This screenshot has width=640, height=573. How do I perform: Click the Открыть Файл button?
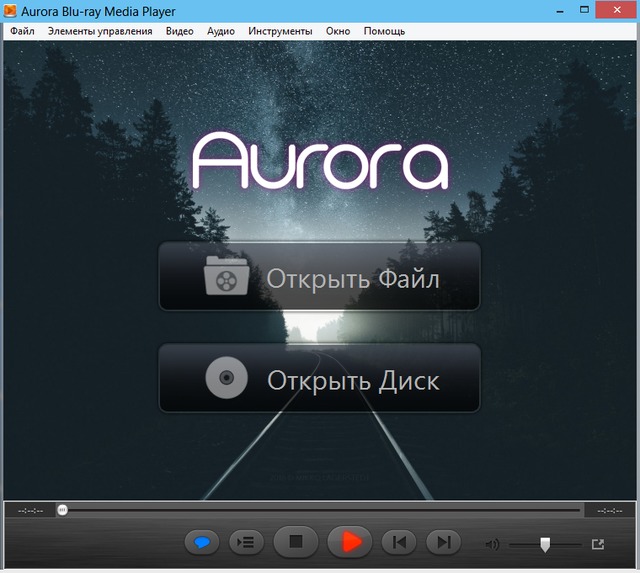(319, 277)
